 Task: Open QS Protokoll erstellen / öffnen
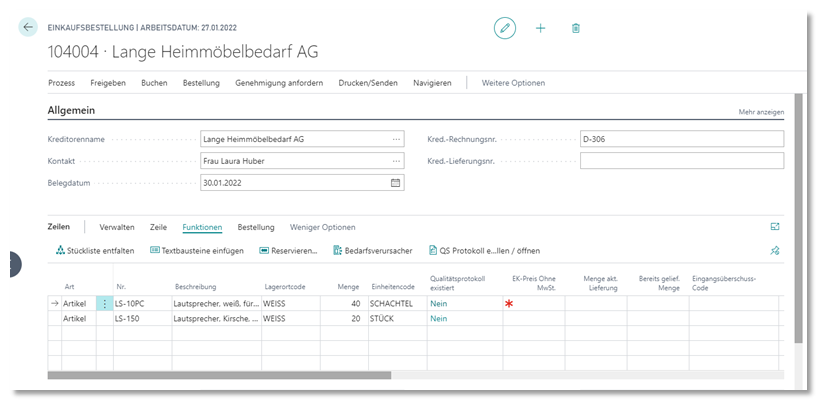point(484,251)
